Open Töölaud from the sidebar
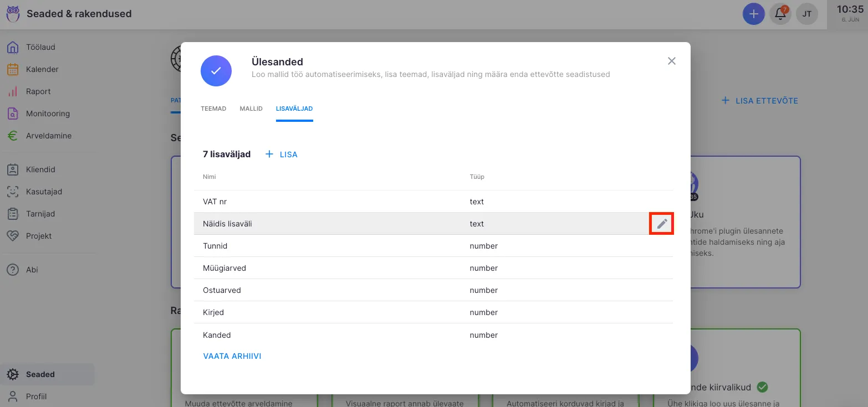 tap(40, 47)
